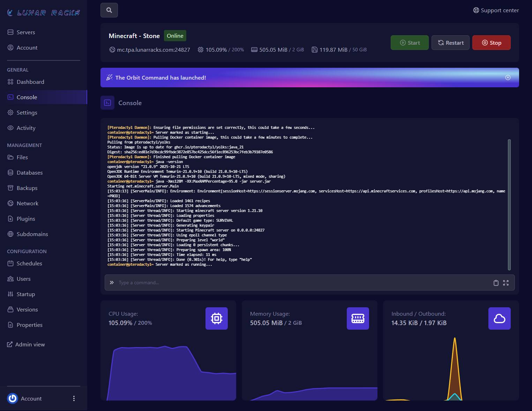
Task: Click the Console terminal icon heading
Action: coord(107,103)
